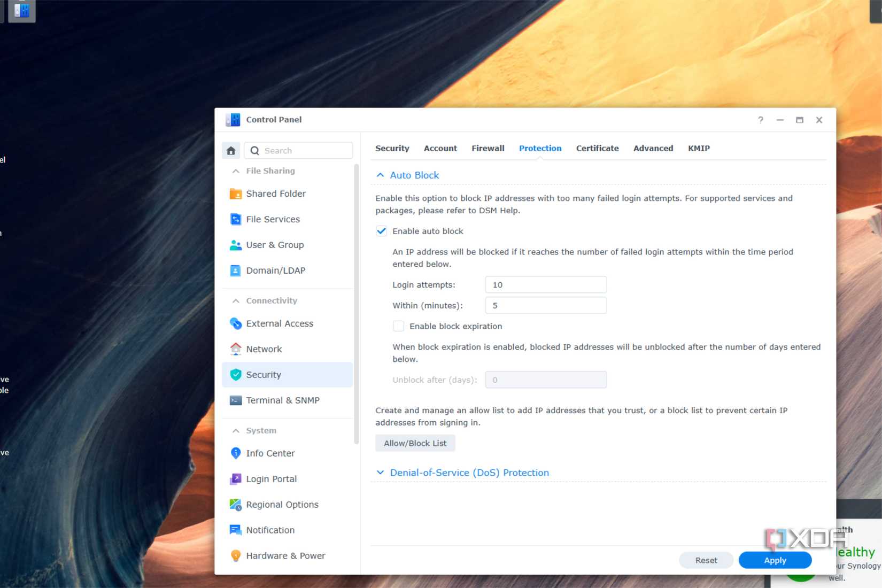The height and width of the screenshot is (588, 882).
Task: Collapse the System group
Action: coord(236,431)
